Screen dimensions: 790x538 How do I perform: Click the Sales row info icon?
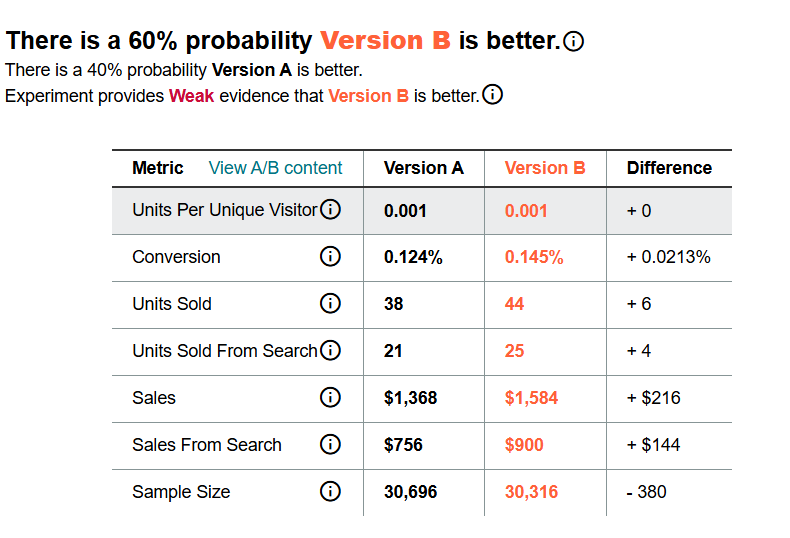pyautogui.click(x=331, y=397)
